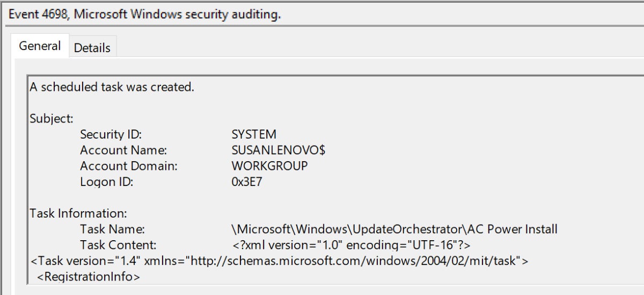
Task: Click the 0x3E7 logon ID value
Action: (x=246, y=182)
